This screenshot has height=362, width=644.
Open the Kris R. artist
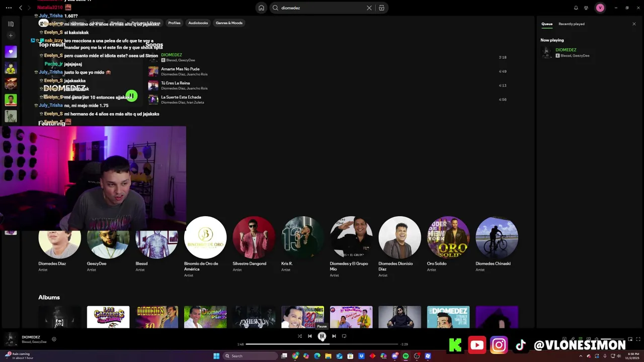click(x=302, y=237)
